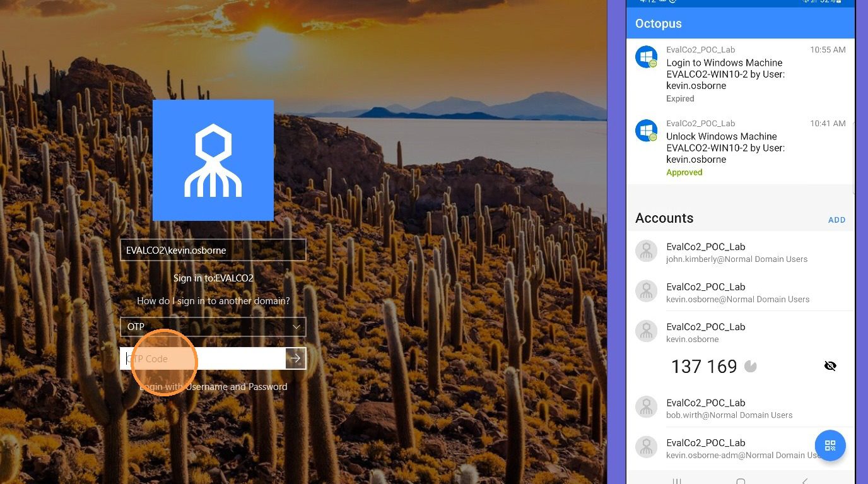
Task: Click the Octopus title in phone app header
Action: (x=659, y=23)
